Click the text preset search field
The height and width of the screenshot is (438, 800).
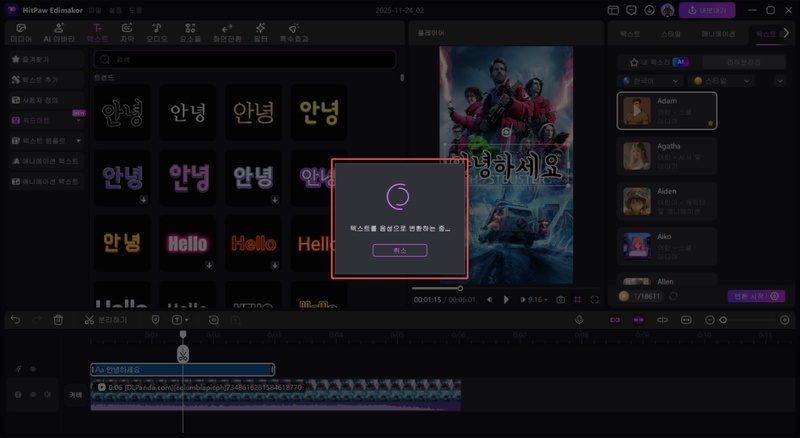pyautogui.click(x=244, y=59)
